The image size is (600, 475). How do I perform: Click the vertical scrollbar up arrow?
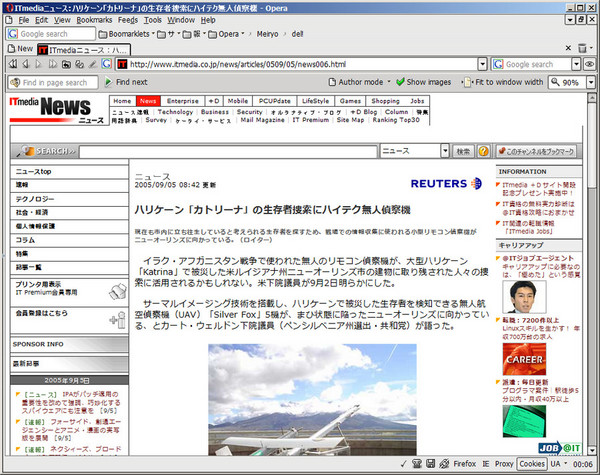[x=591, y=98]
